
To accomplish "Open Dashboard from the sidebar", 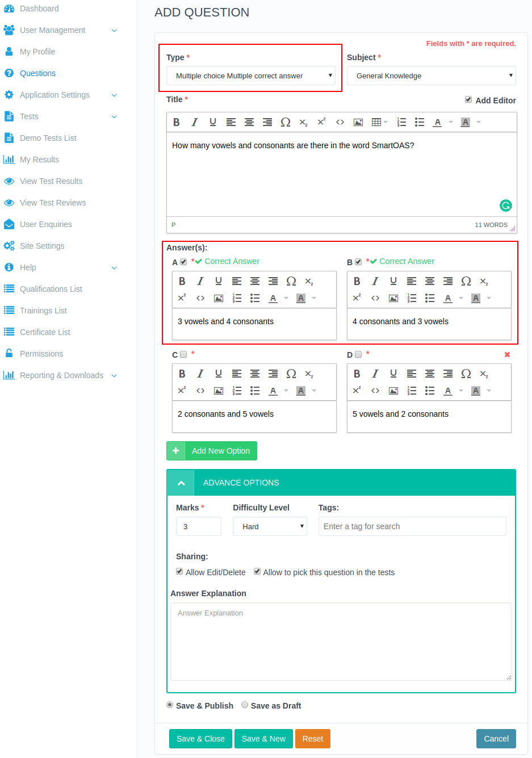I will point(39,9).
